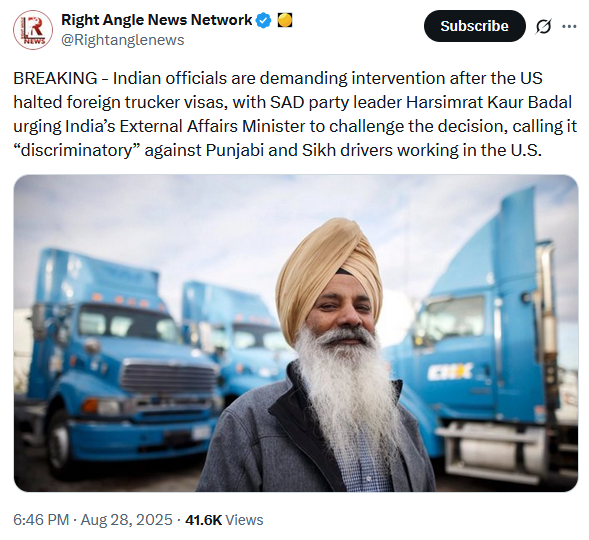Open the 41.6K view count
The width and height of the screenshot is (589, 540).
[203, 520]
